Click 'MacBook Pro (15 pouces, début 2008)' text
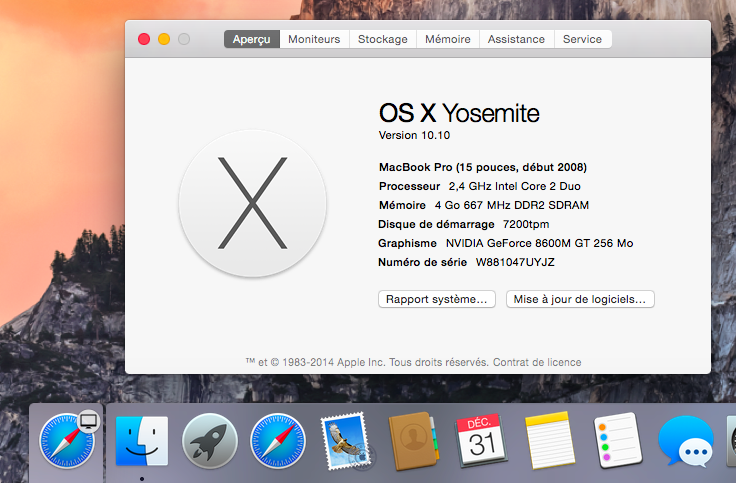Image resolution: width=736 pixels, height=483 pixels. tap(483, 167)
